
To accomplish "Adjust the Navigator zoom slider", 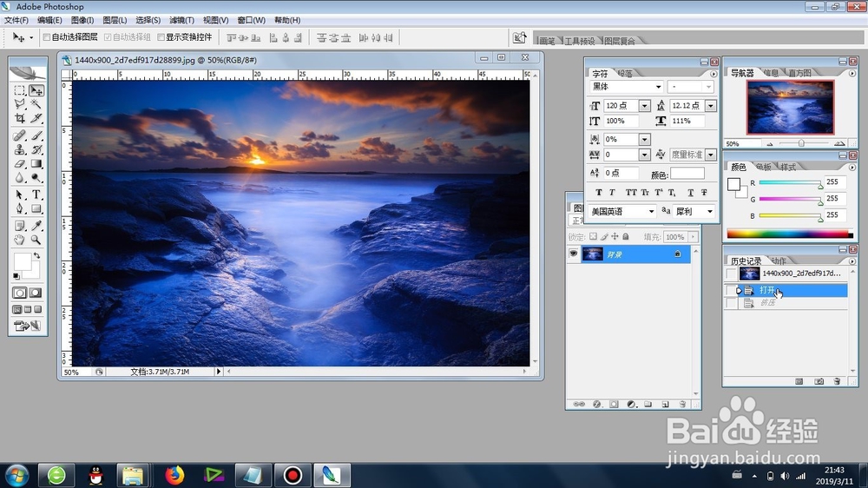I will pyautogui.click(x=801, y=143).
